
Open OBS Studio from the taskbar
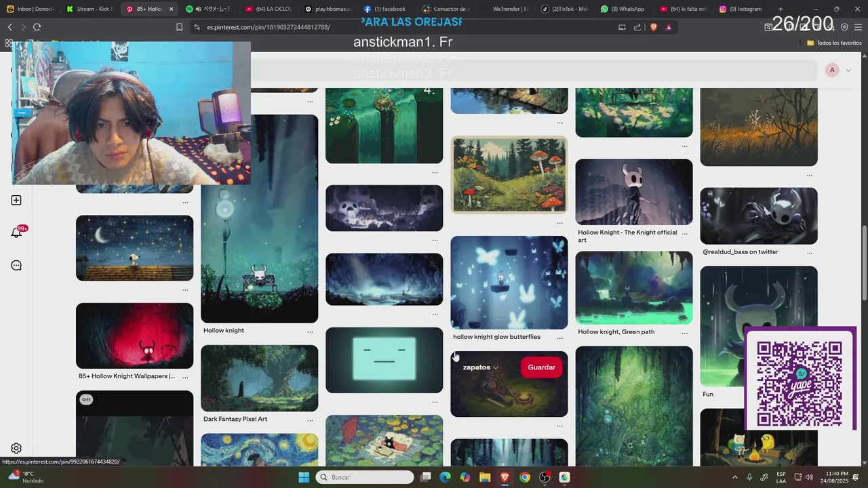pyautogui.click(x=545, y=477)
